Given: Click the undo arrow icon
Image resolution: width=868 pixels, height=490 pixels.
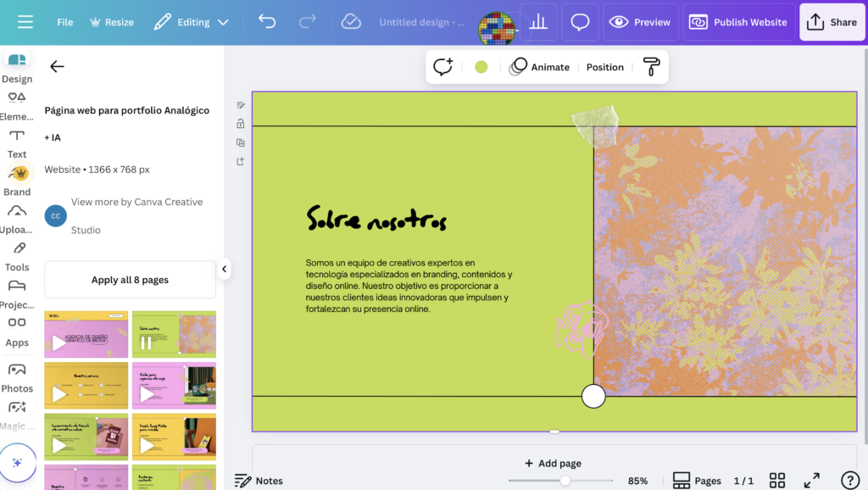Looking at the screenshot, I should click(267, 22).
